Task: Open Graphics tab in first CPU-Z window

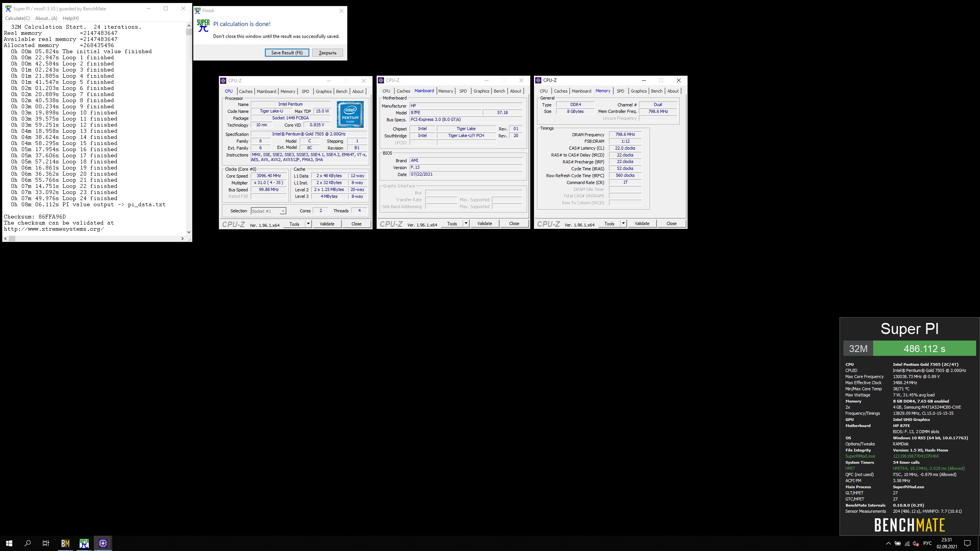Action: point(323,91)
